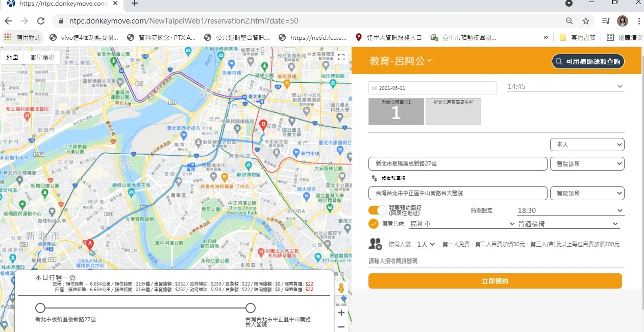The width and height of the screenshot is (644, 332).
Task: Open the 福祉車 vehicle type dropdown
Action: (462, 224)
